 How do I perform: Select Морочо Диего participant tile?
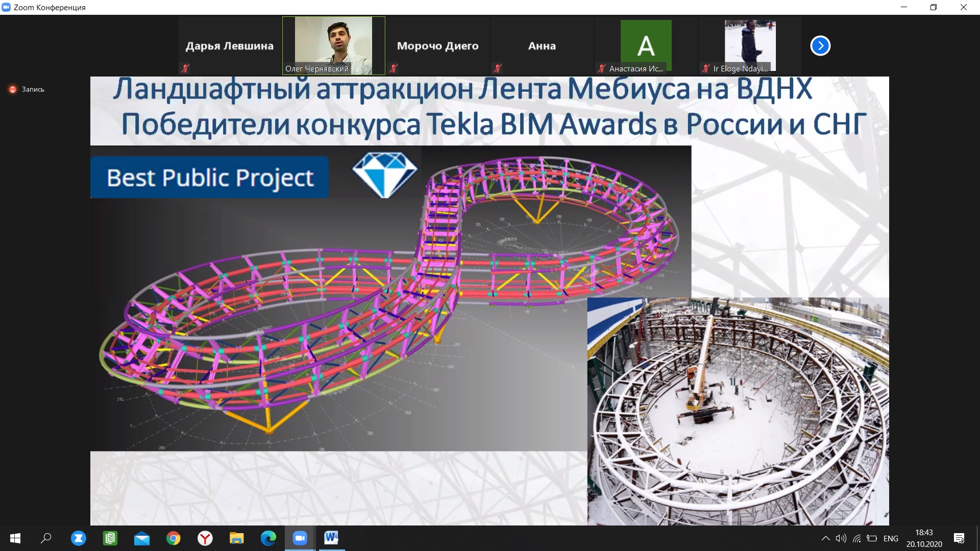click(438, 46)
